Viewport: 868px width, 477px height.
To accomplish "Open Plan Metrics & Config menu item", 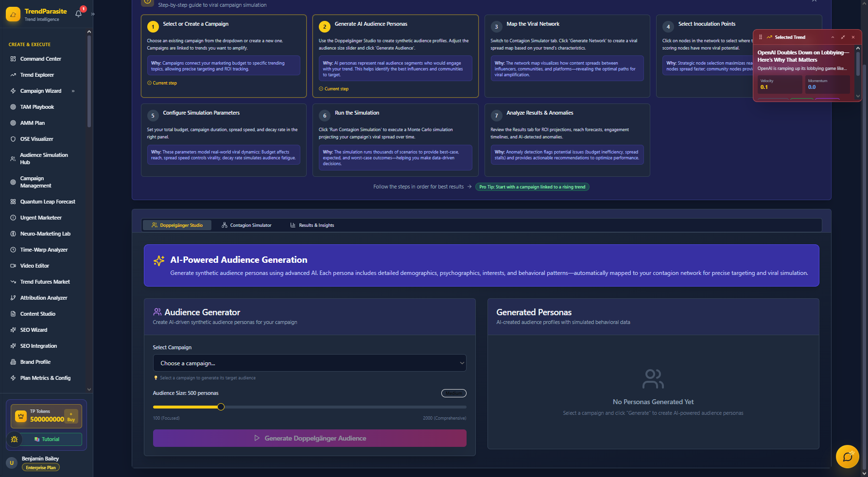I will tap(45, 378).
